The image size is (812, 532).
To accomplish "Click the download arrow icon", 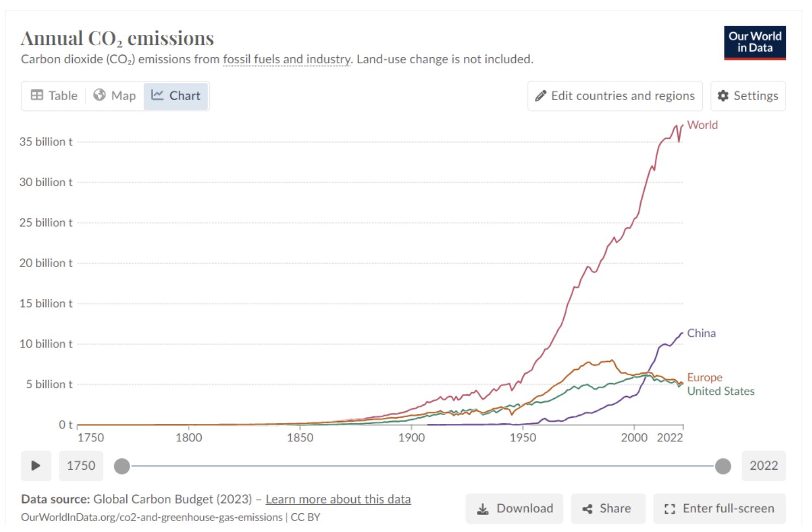I will tap(483, 509).
